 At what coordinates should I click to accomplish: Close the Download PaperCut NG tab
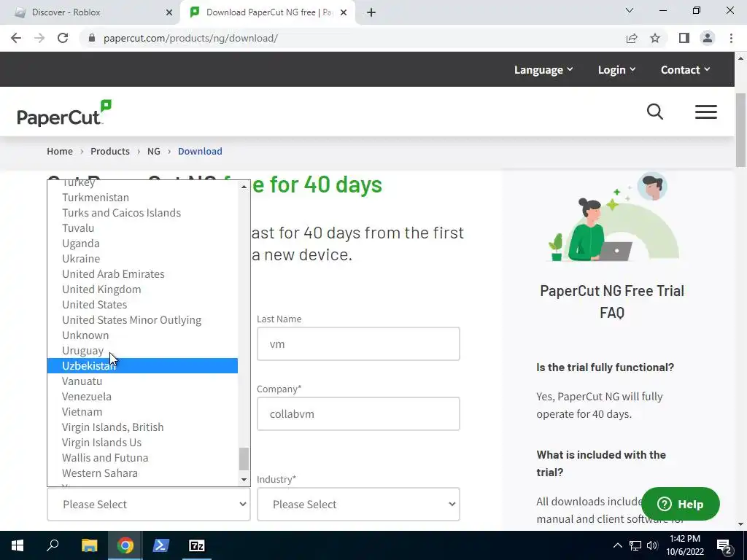[344, 12]
